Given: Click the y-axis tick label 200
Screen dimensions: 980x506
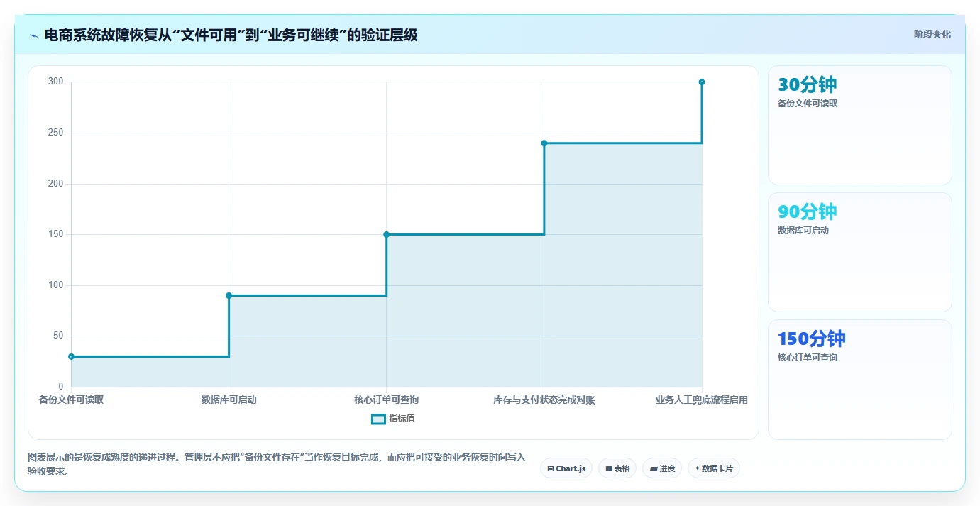Looking at the screenshot, I should click(56, 184).
